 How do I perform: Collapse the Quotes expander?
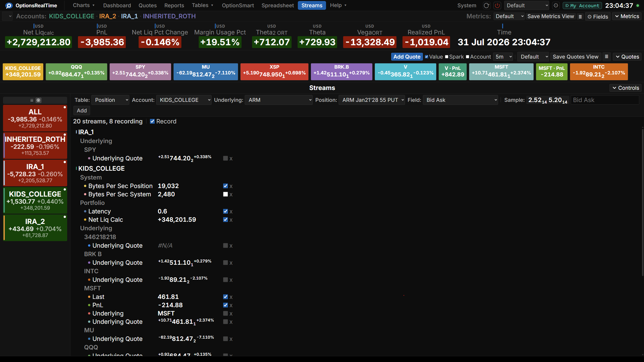pos(627,57)
